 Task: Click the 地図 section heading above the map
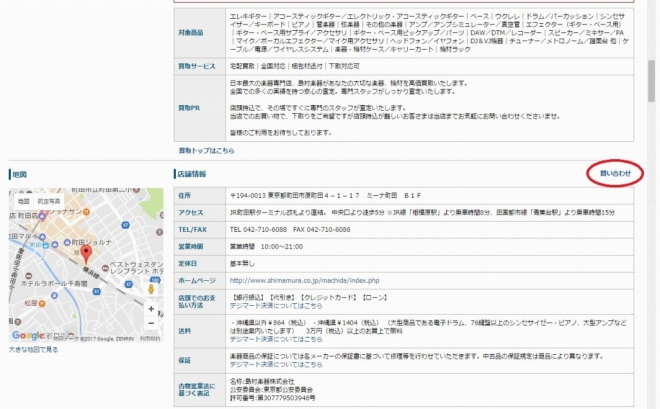pos(19,174)
